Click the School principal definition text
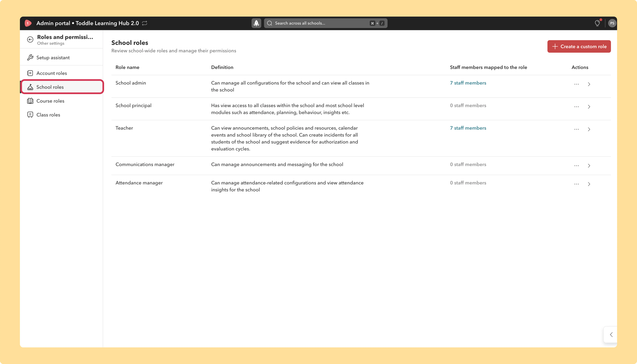The image size is (637, 364). pyautogui.click(x=288, y=109)
